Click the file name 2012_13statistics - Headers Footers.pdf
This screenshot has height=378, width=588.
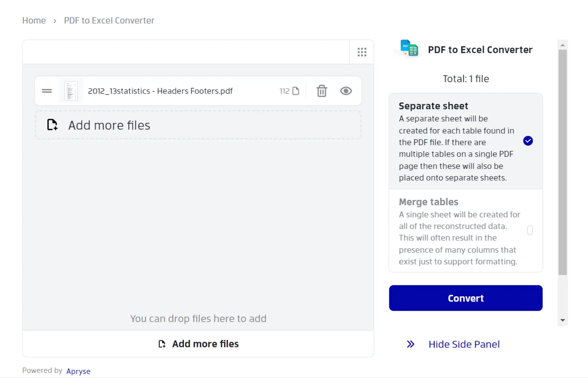coord(160,91)
